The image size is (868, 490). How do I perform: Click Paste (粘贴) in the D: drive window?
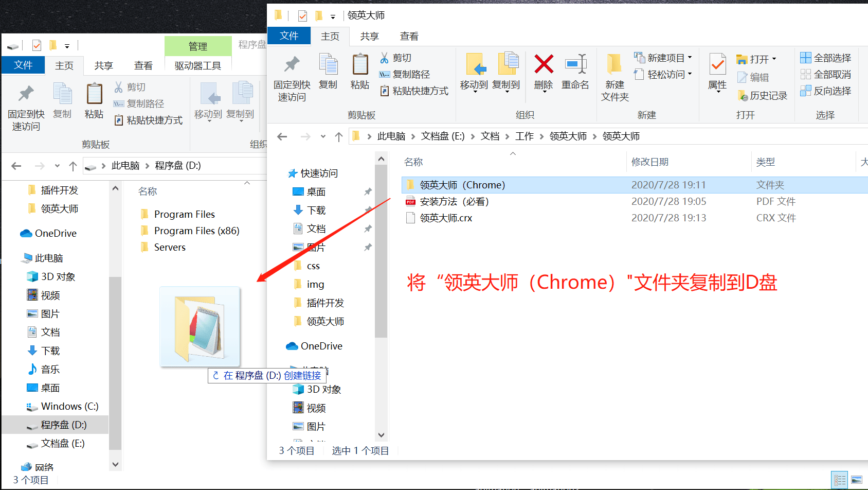point(94,101)
